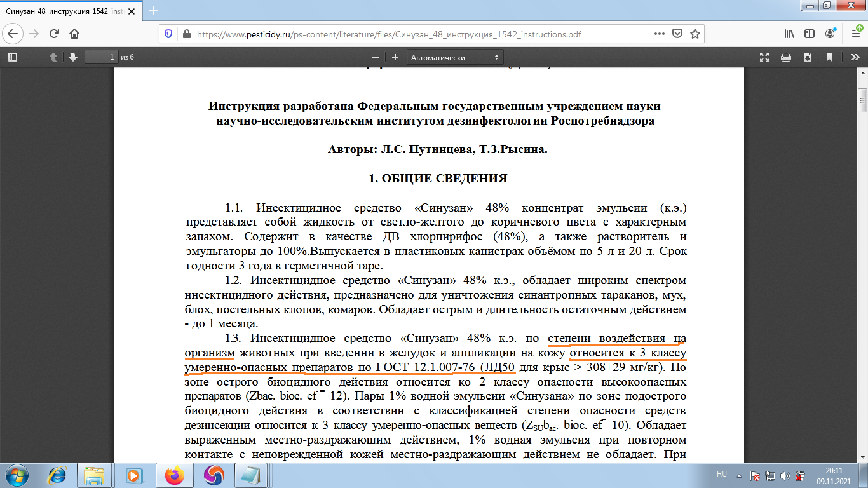The height and width of the screenshot is (488, 868).
Task: Open the browser sidebar panel
Action: coord(810,34)
